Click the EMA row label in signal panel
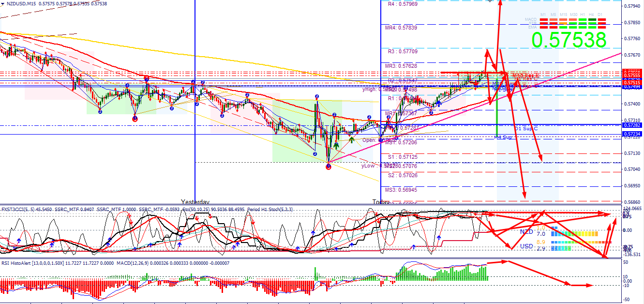The height and width of the screenshot is (304, 644). click(532, 28)
